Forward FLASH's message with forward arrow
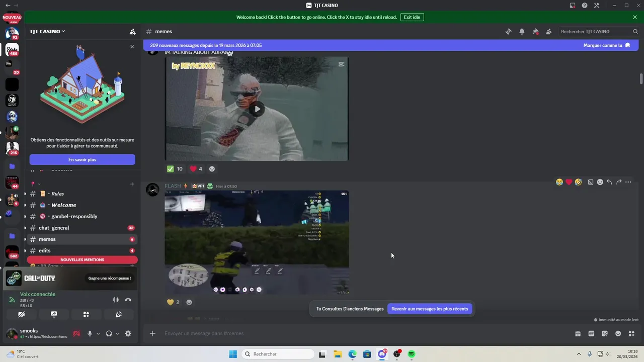The image size is (644, 362). click(619, 182)
